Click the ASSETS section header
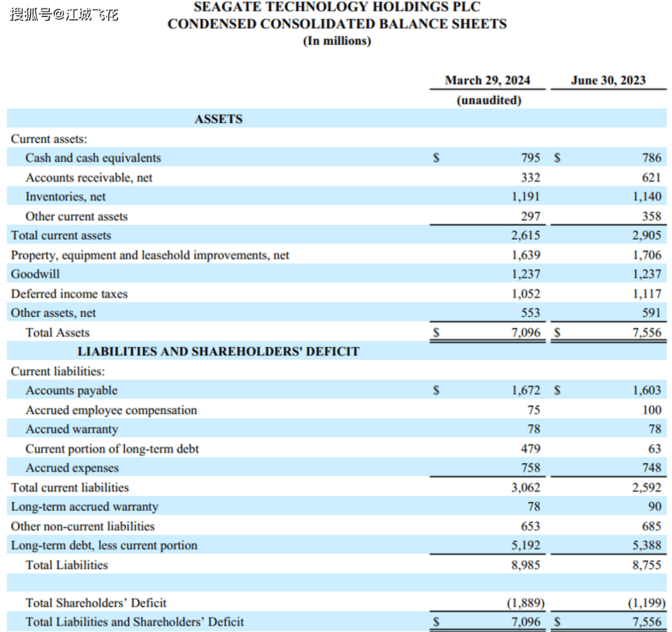This screenshot has height=632, width=672. pyautogui.click(x=219, y=119)
